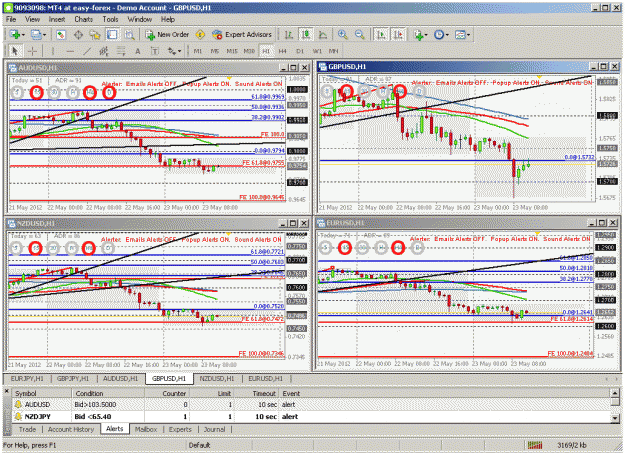Switch timeframe to D1

pyautogui.click(x=300, y=51)
